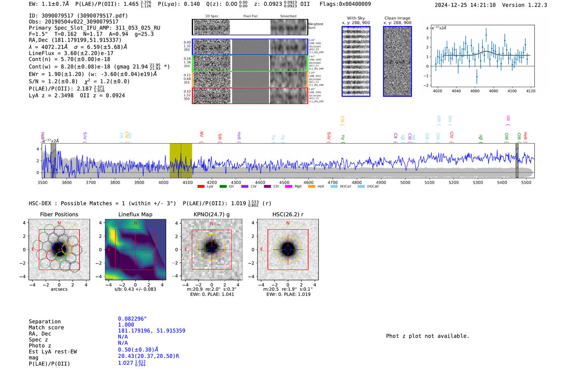This screenshot has height=392, width=576.
Task: Click the green Hβ line marker label
Action: coord(480,137)
